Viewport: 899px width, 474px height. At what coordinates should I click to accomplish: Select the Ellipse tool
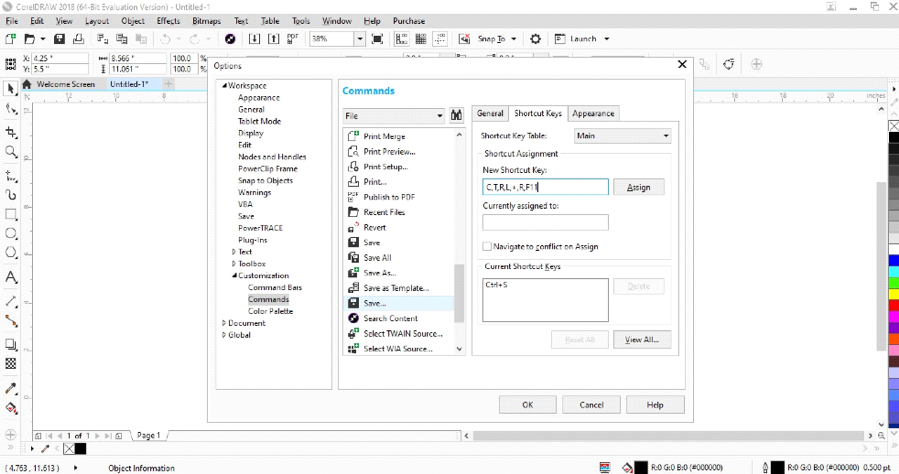pyautogui.click(x=10, y=233)
